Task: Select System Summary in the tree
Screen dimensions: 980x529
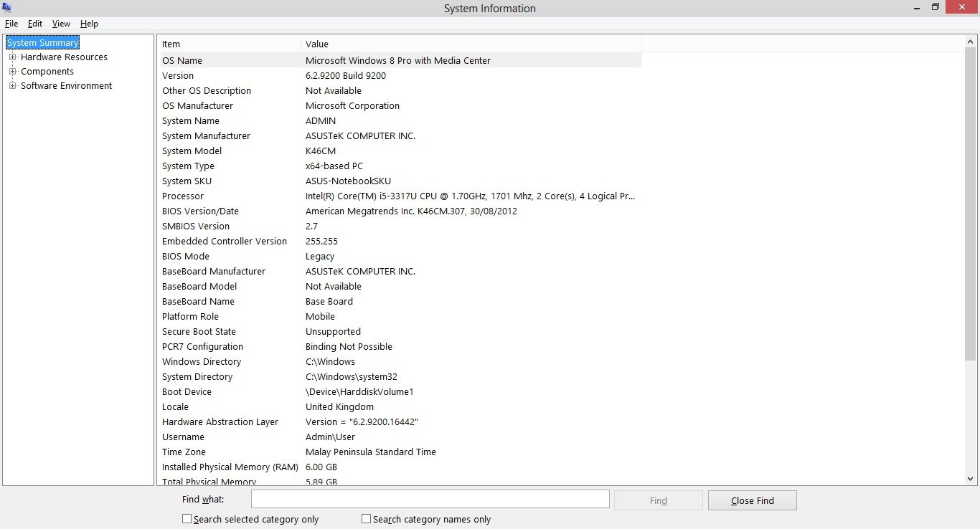Action: click(42, 43)
